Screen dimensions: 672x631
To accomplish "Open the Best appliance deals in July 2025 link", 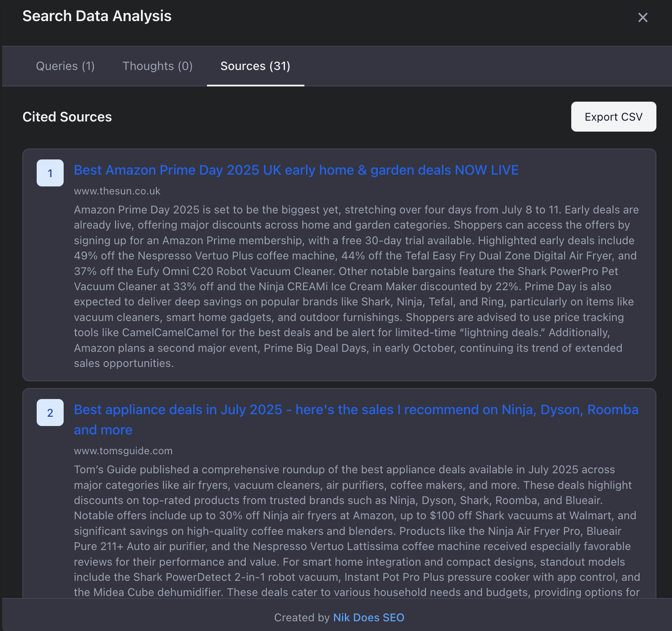I will (x=356, y=420).
